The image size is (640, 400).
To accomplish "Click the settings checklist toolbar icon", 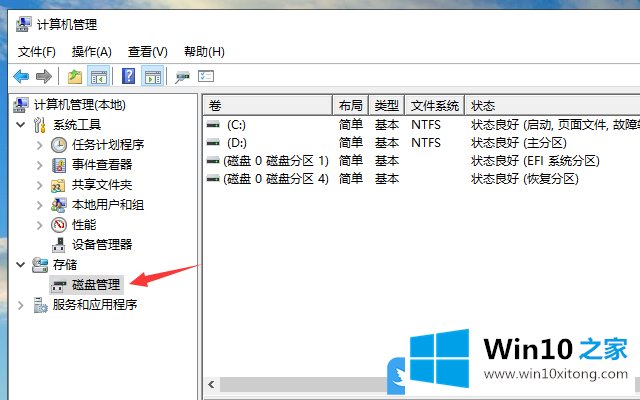I will coord(207,76).
